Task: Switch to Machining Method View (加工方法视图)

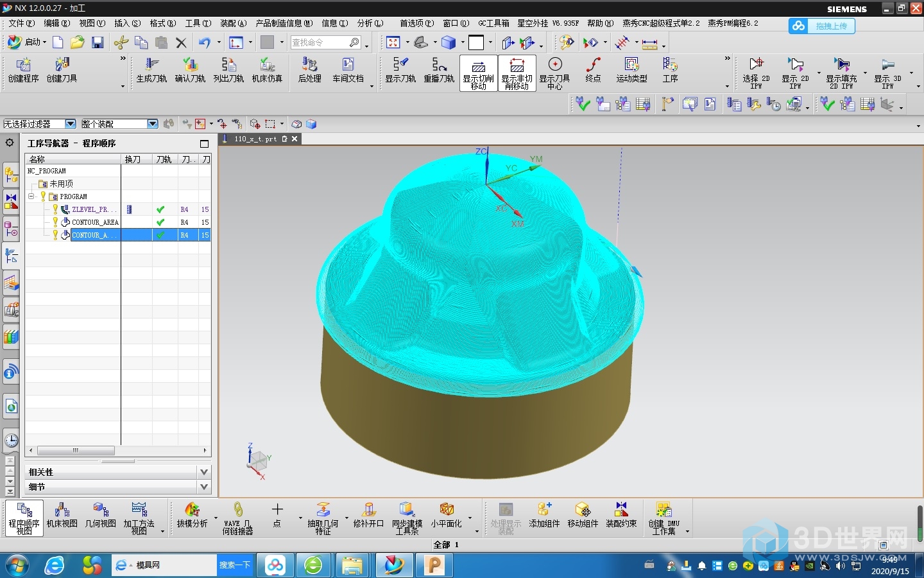Action: pyautogui.click(x=139, y=518)
